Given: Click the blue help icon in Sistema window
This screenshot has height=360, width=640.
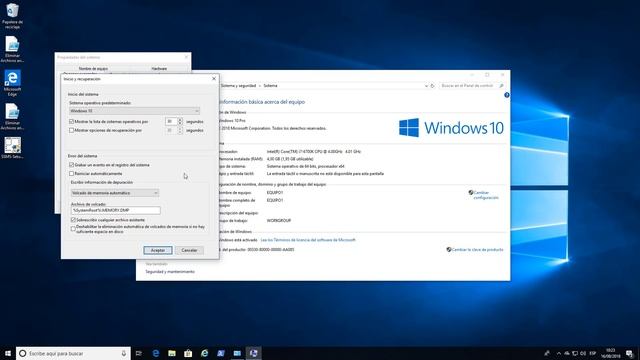Looking at the screenshot, I should (x=507, y=95).
